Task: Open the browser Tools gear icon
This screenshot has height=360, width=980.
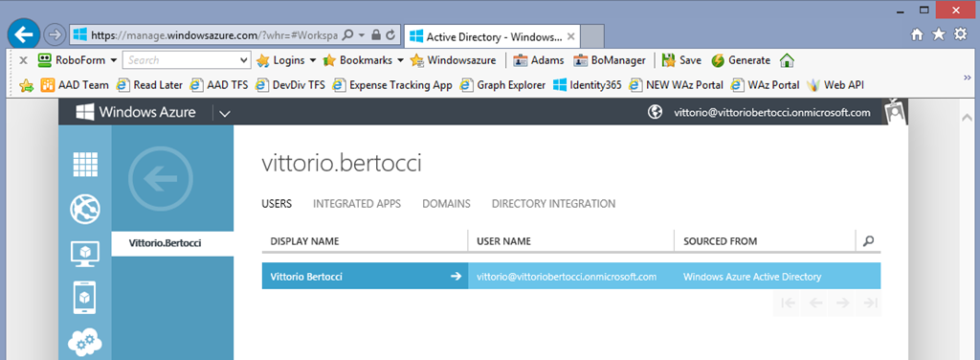Action: tap(961, 35)
